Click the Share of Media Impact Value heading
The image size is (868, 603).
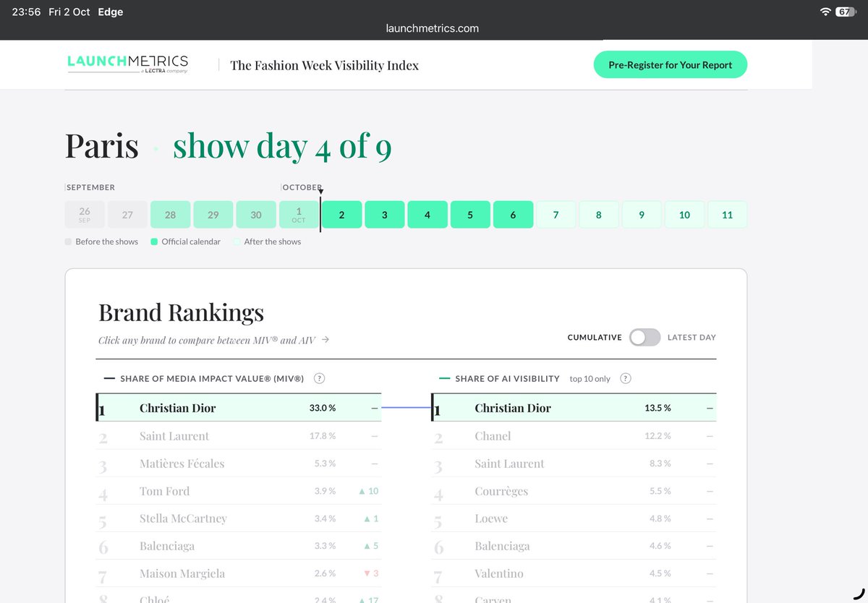click(x=212, y=378)
